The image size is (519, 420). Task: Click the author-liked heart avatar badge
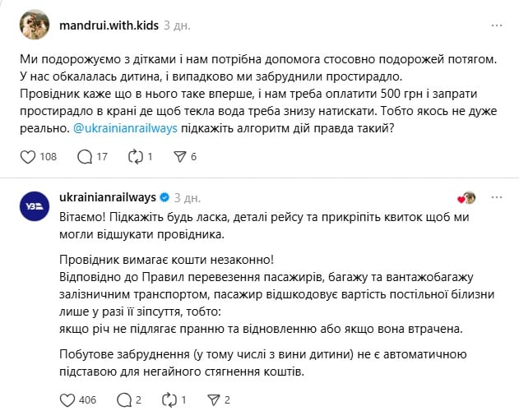point(468,198)
